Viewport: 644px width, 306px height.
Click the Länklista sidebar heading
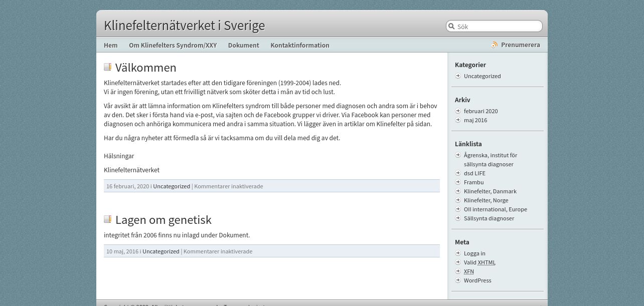point(468,144)
